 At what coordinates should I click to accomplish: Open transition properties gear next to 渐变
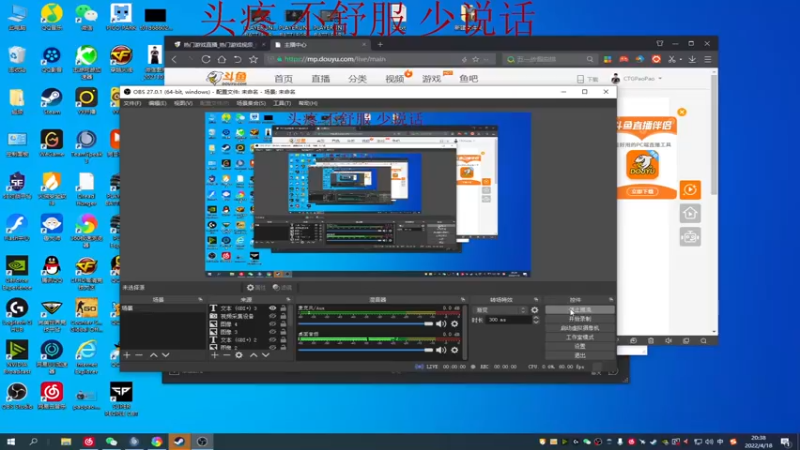click(534, 310)
